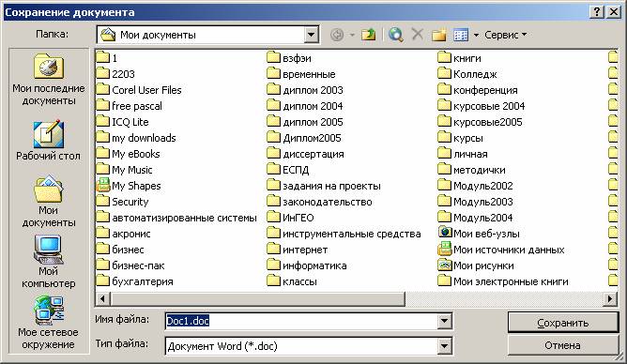
Task: Select Мои электронные книги folder
Action: [504, 281]
